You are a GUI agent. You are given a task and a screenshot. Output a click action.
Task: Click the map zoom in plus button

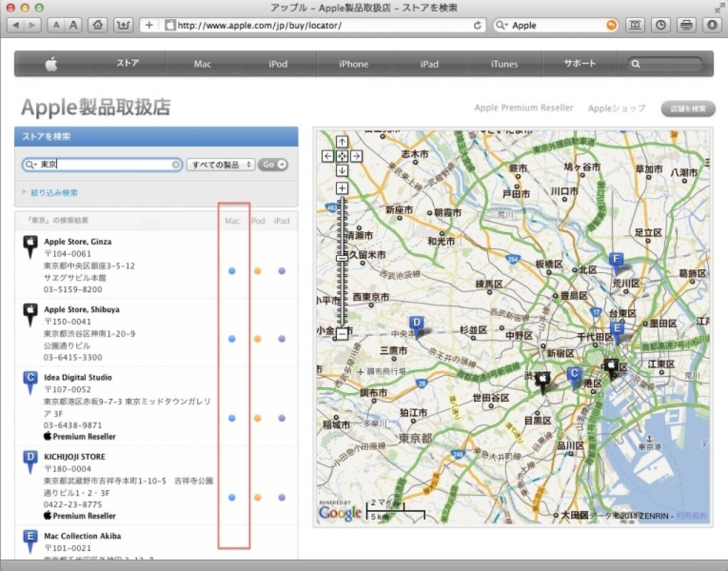(x=342, y=188)
